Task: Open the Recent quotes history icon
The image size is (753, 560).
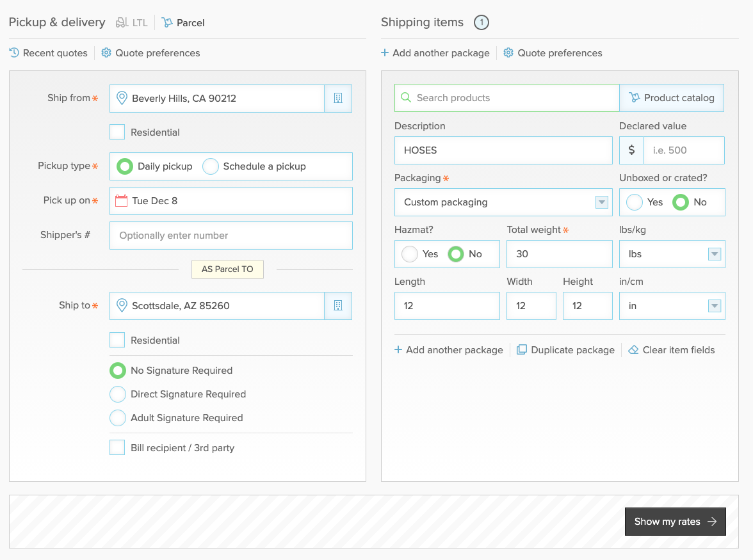Action: [13, 52]
